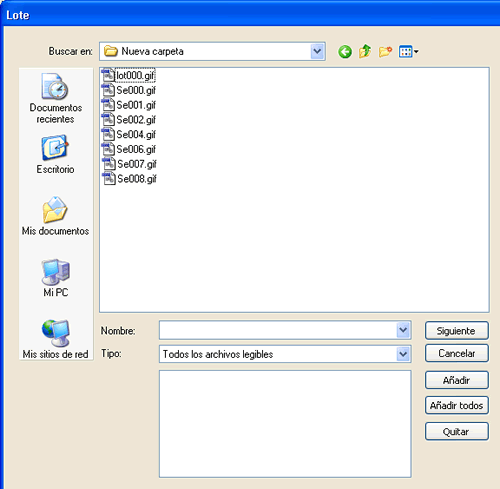Select the file lot000.gif
Screen dimensions: 500x489
[129, 76]
